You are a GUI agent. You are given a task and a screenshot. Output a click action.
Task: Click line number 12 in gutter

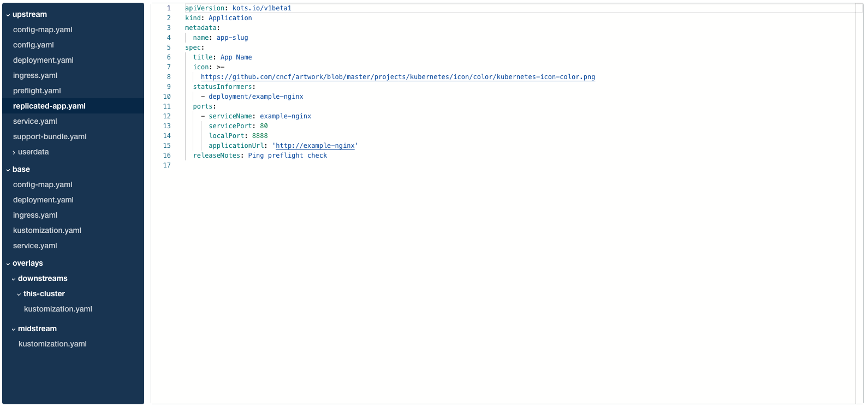(167, 116)
